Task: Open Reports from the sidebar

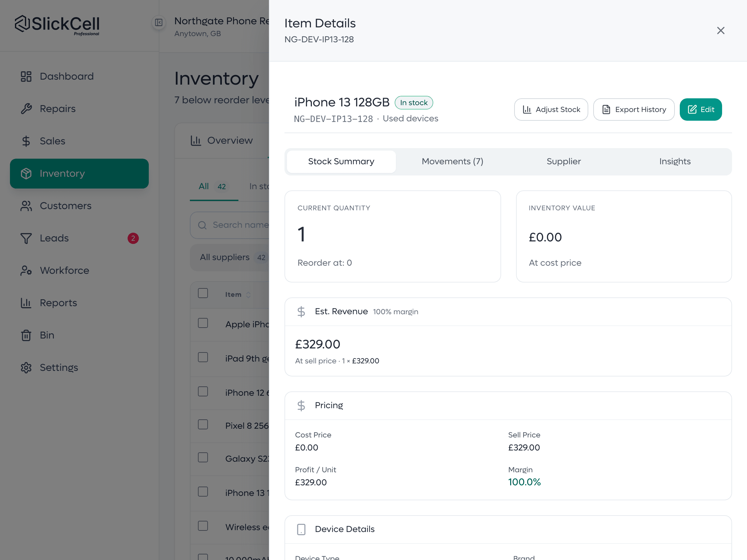Action: 79,303
